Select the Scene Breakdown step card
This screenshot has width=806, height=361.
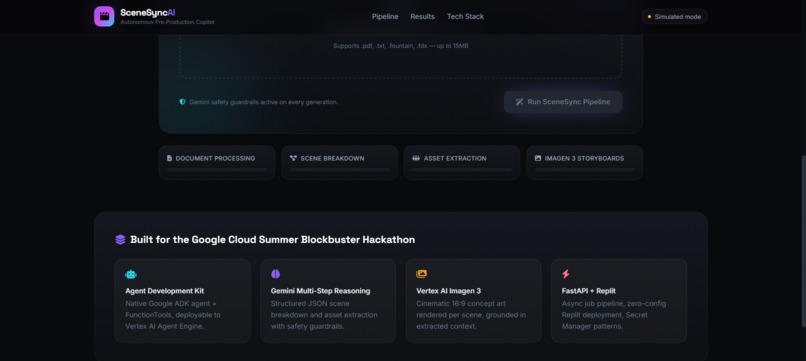tap(339, 163)
